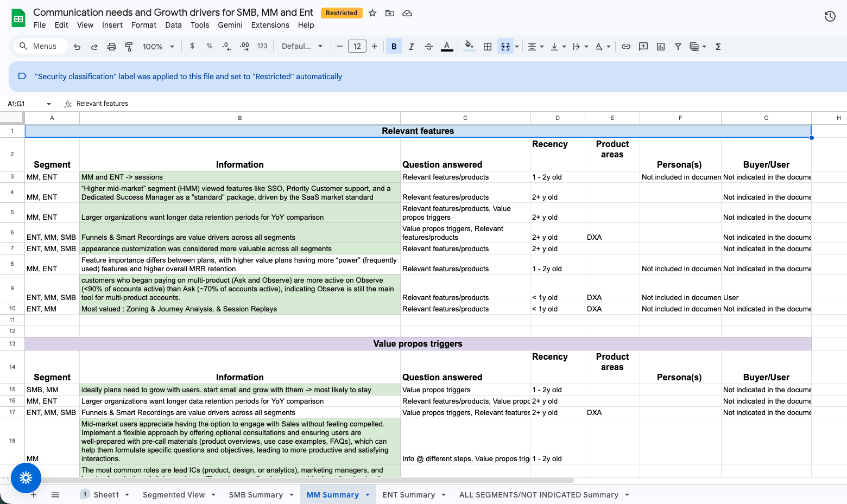Open the Format menu
Screen dimensions: 847x504
(144, 25)
